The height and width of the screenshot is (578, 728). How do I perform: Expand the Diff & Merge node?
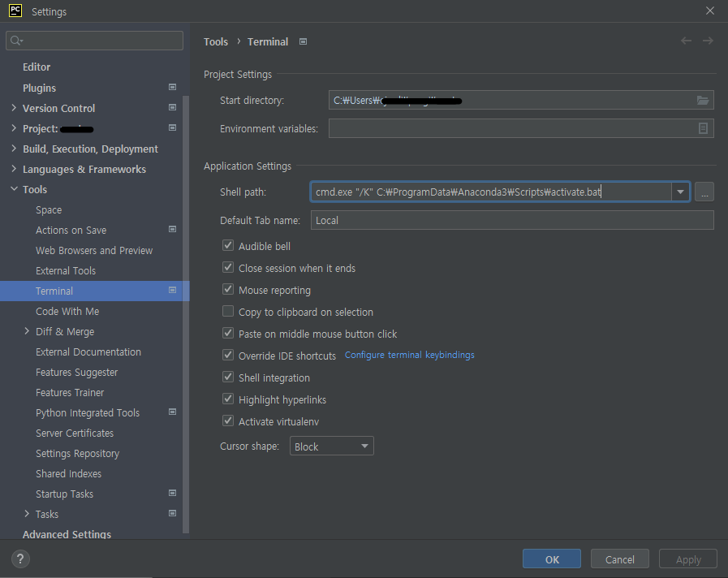[x=27, y=331]
